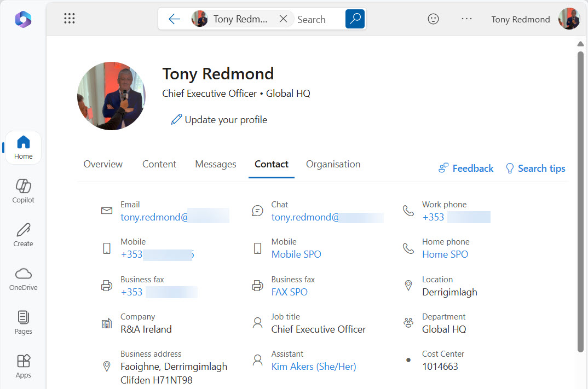588x389 pixels.
Task: Remove Tony Redmond search filter chip
Action: click(283, 19)
